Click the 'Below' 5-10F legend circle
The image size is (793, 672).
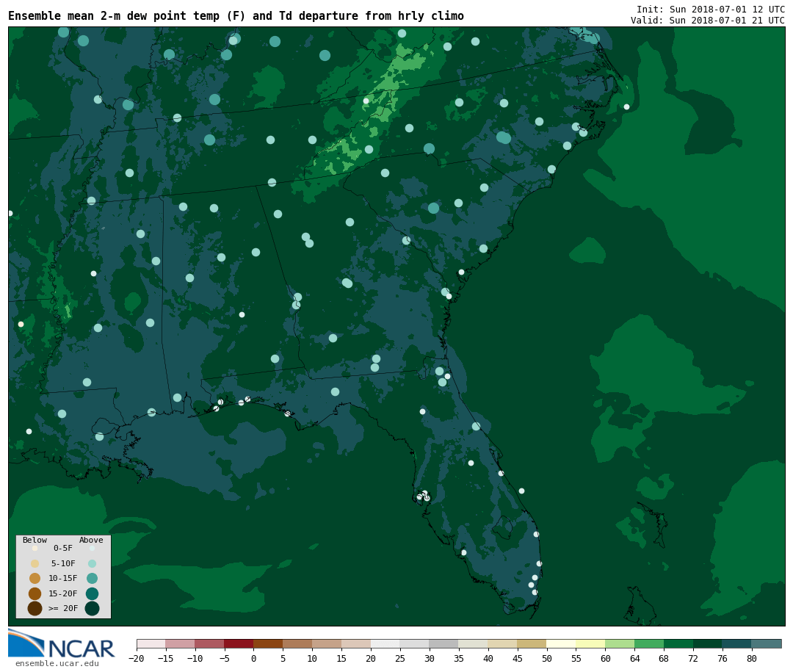tap(35, 564)
